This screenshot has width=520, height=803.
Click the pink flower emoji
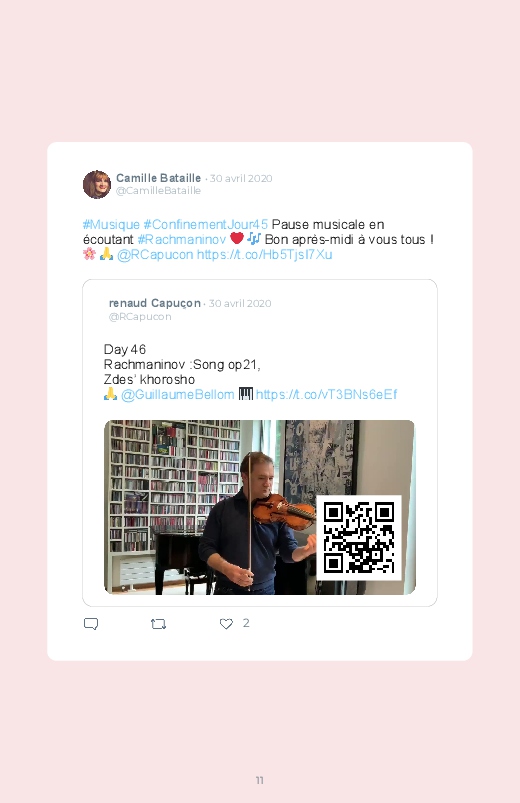pos(89,253)
